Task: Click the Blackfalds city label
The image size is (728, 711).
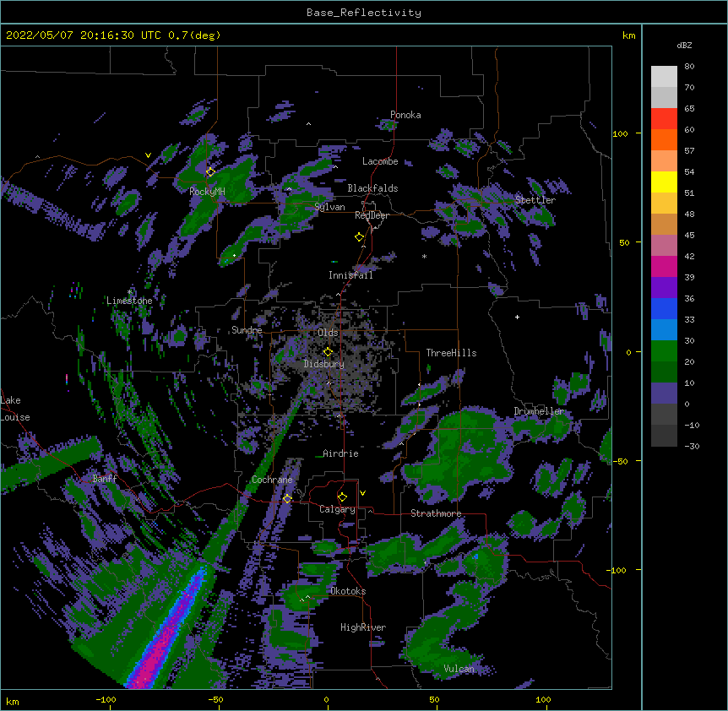Action: 372,188
